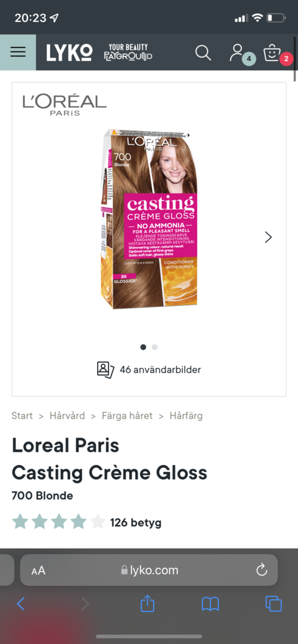Tap the lyko.com address field
298x644 pixels.
click(x=149, y=570)
